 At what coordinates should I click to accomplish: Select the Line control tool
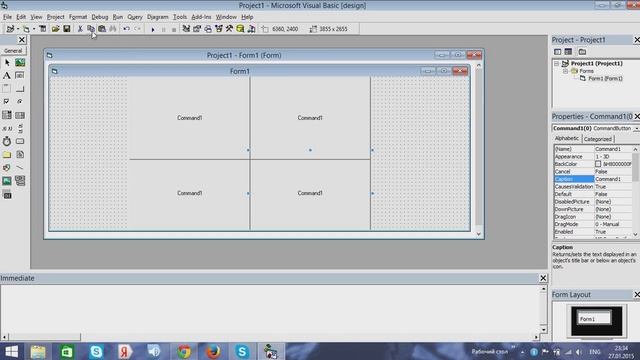(x=20, y=167)
